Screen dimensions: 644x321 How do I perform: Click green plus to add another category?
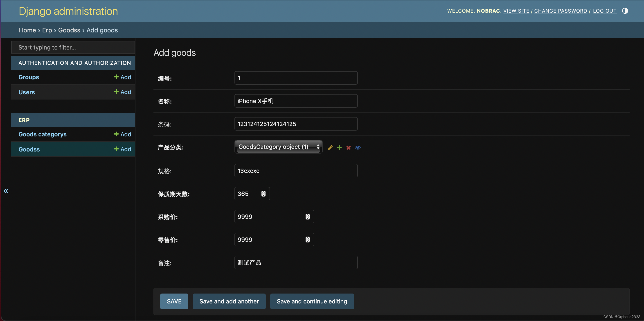[339, 148]
